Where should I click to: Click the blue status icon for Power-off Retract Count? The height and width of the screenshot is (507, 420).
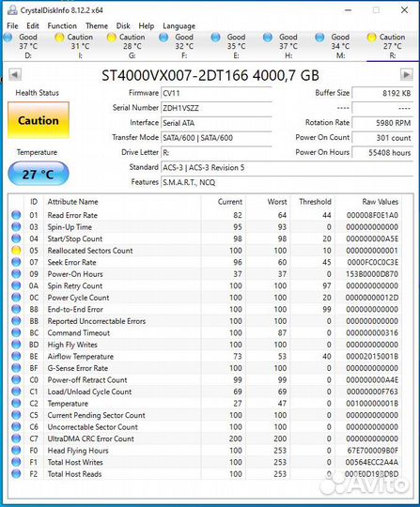click(16, 379)
